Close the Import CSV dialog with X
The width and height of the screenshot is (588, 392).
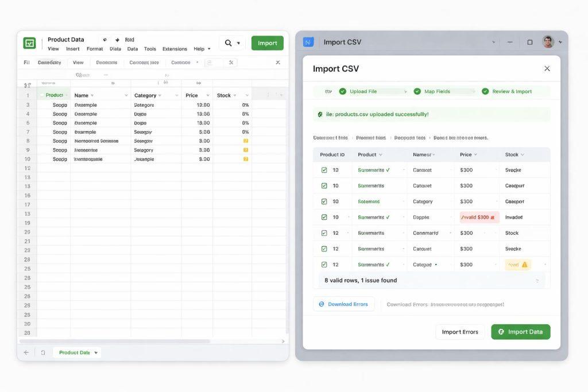pos(547,68)
